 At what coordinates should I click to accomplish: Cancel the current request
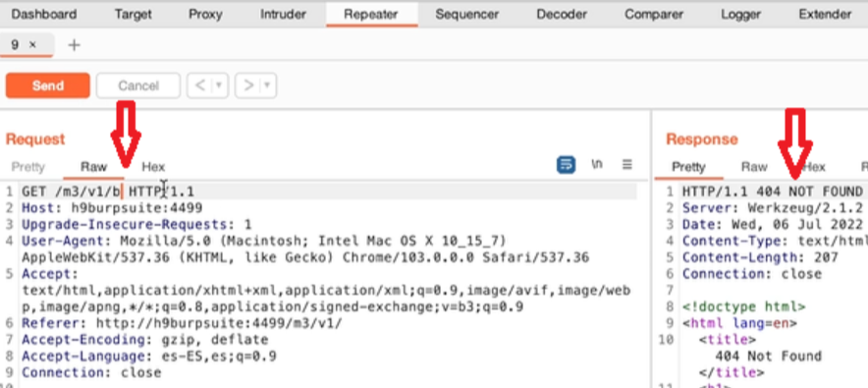(x=138, y=85)
